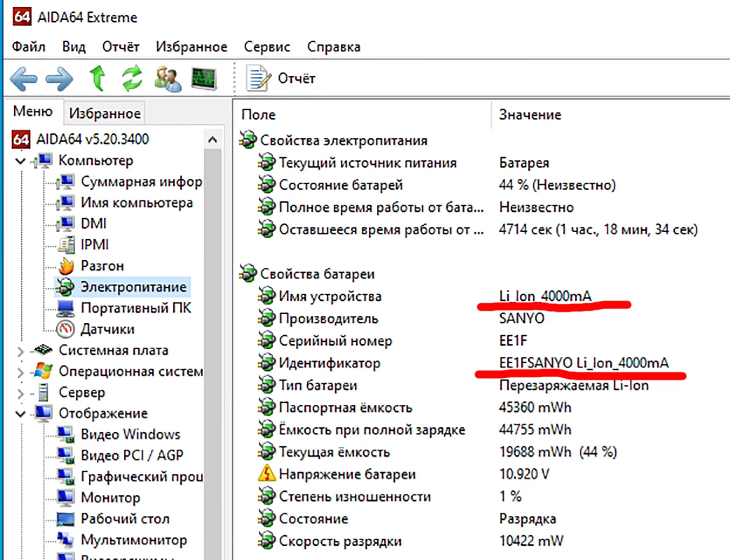730x560 pixels.
Task: Select Суммарная информация tree item
Action: pos(141,182)
